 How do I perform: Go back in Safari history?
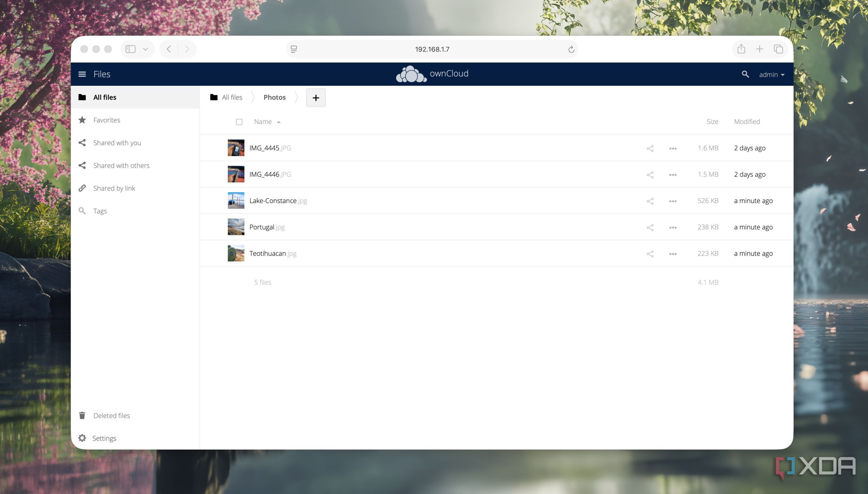tap(169, 49)
